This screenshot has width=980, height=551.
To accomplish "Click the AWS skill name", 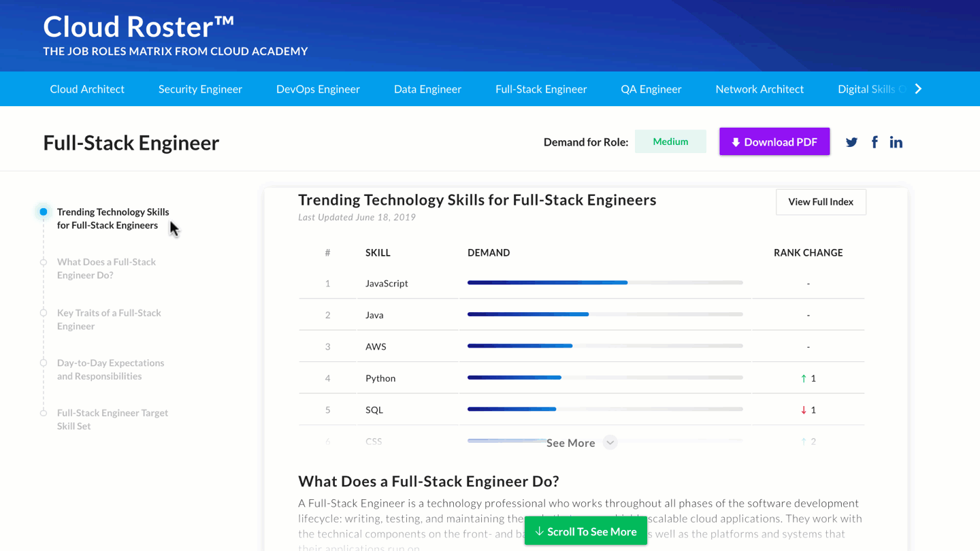I will (376, 346).
